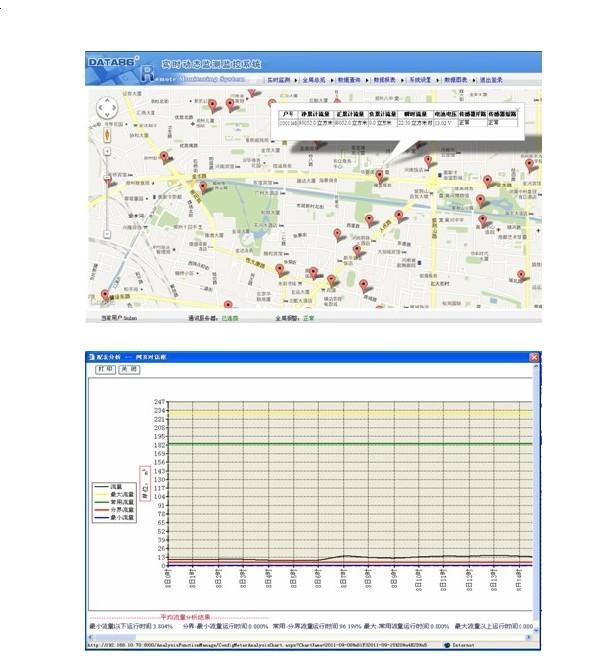This screenshot has width=608, height=665.
Task: Click the map pan navigation control
Action: point(106,109)
